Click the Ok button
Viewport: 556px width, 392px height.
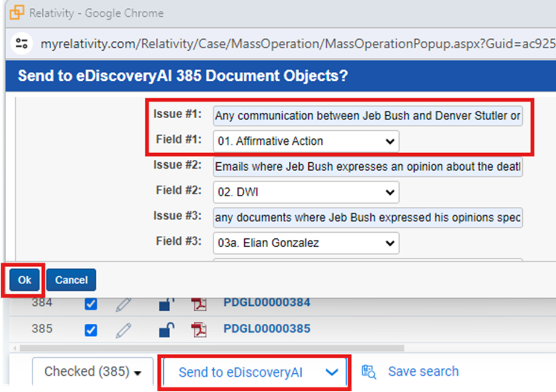tap(25, 280)
